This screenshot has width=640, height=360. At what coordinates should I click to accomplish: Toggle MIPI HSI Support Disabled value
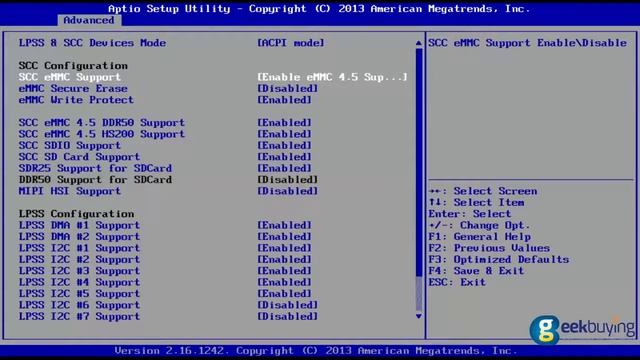[x=287, y=191]
